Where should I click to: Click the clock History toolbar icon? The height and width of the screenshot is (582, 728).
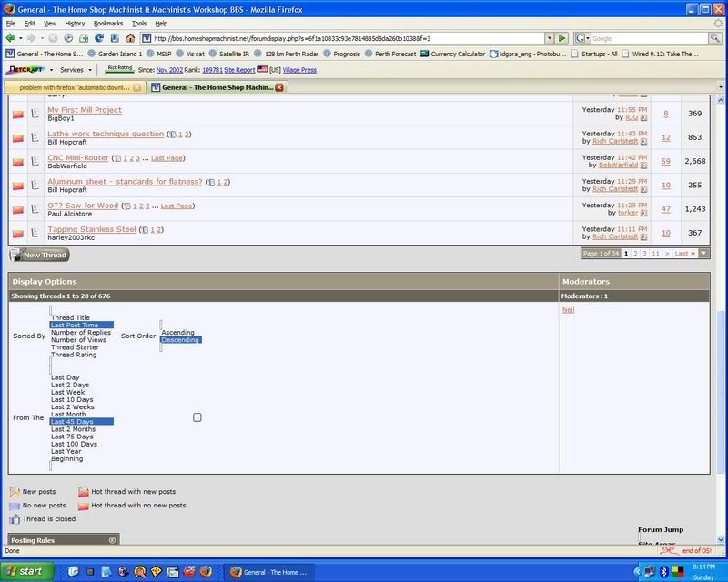click(x=68, y=38)
